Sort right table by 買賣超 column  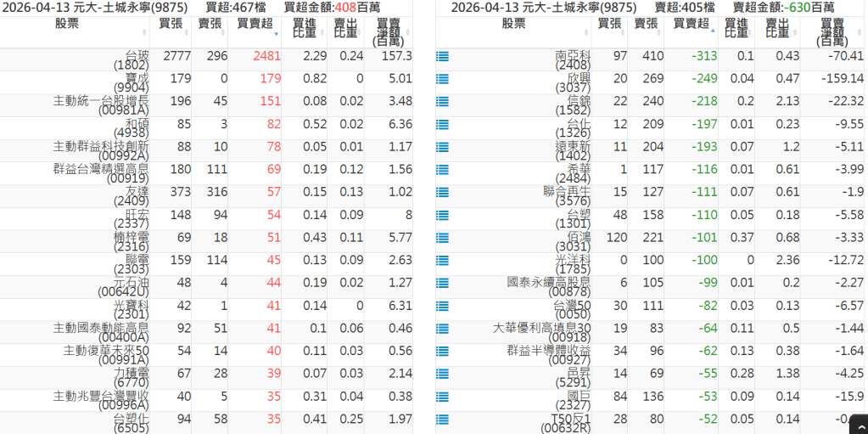pos(691,24)
